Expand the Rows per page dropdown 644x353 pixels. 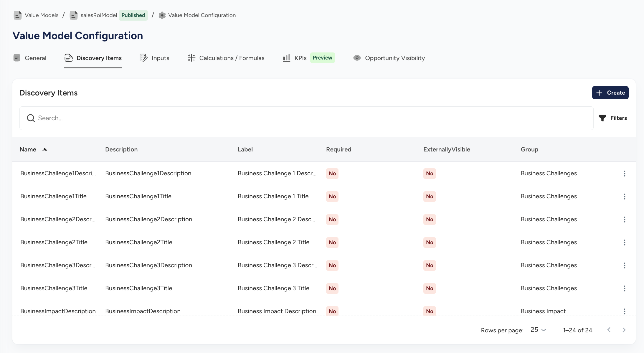tap(538, 330)
